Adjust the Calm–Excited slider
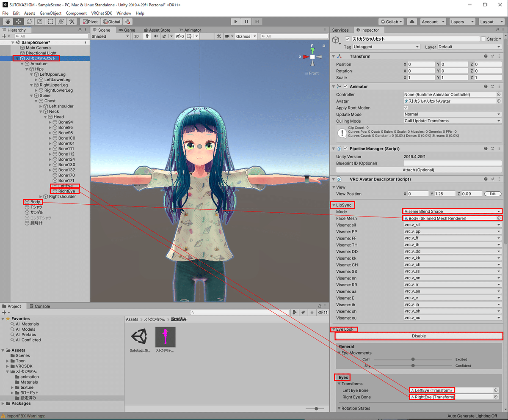The height and width of the screenshot is (420, 508). point(413,359)
